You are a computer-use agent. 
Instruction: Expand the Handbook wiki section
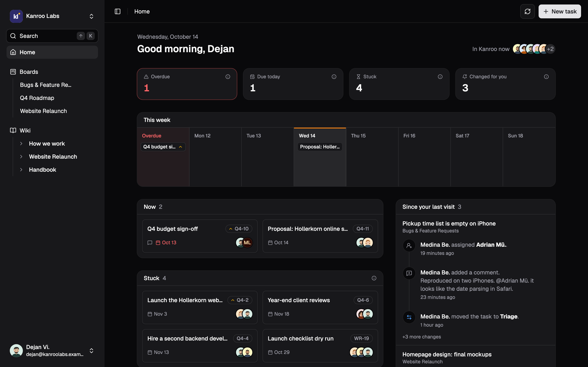(x=21, y=170)
